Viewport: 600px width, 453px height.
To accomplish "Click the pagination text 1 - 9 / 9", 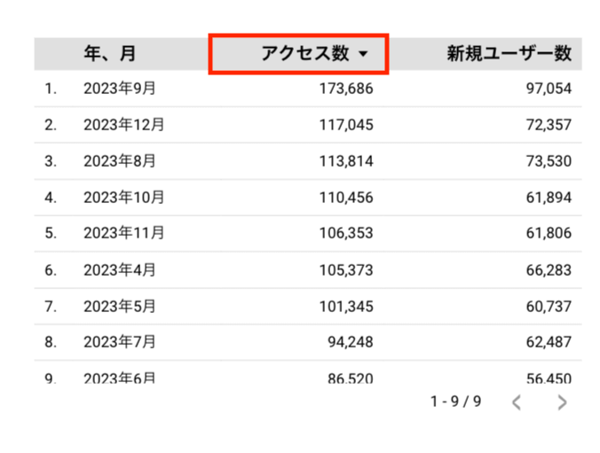I will point(456,402).
